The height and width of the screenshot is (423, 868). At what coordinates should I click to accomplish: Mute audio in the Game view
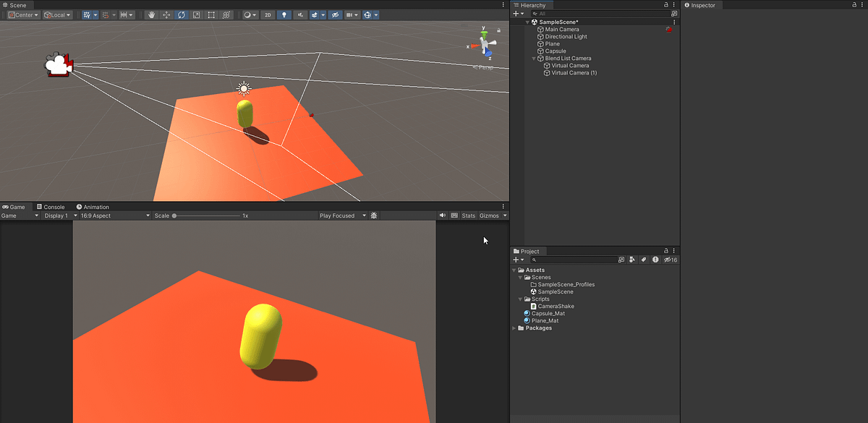click(443, 215)
